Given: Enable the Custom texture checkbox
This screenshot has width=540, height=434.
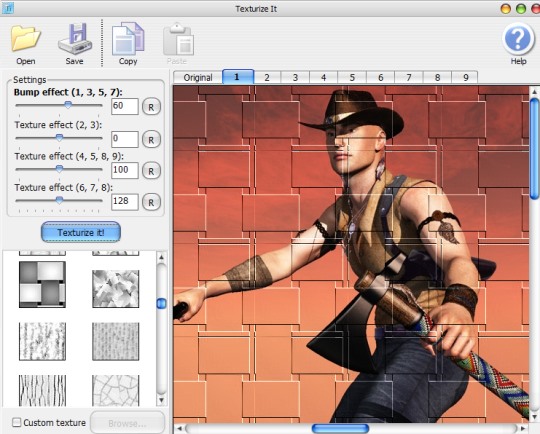Looking at the screenshot, I should (16, 422).
